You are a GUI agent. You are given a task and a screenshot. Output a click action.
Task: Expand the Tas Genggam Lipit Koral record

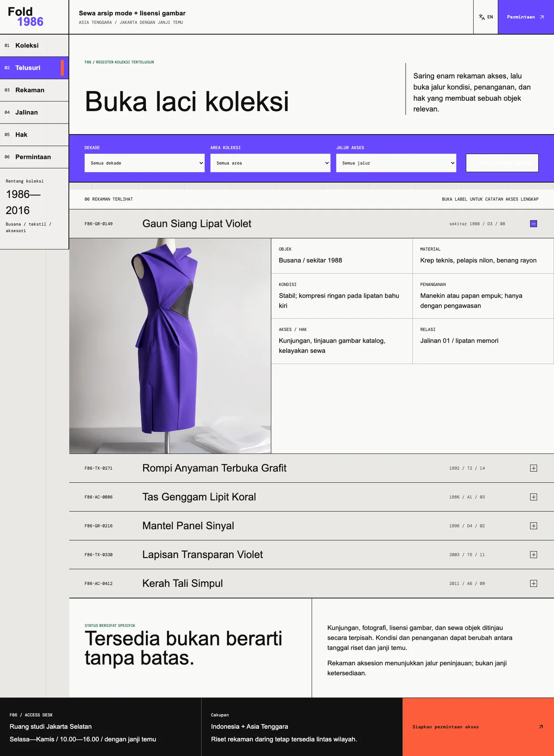(533, 497)
